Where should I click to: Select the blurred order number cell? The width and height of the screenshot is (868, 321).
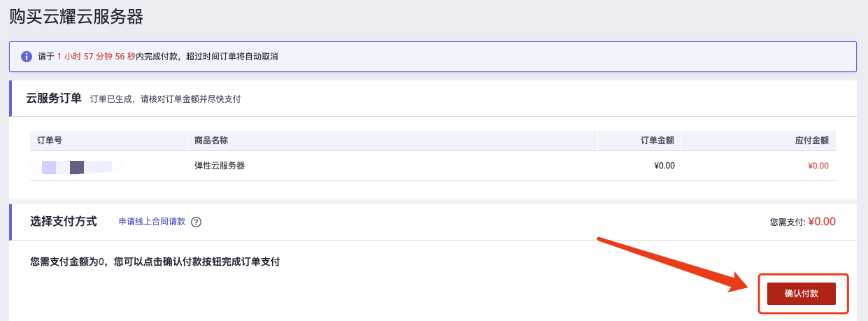[77, 166]
